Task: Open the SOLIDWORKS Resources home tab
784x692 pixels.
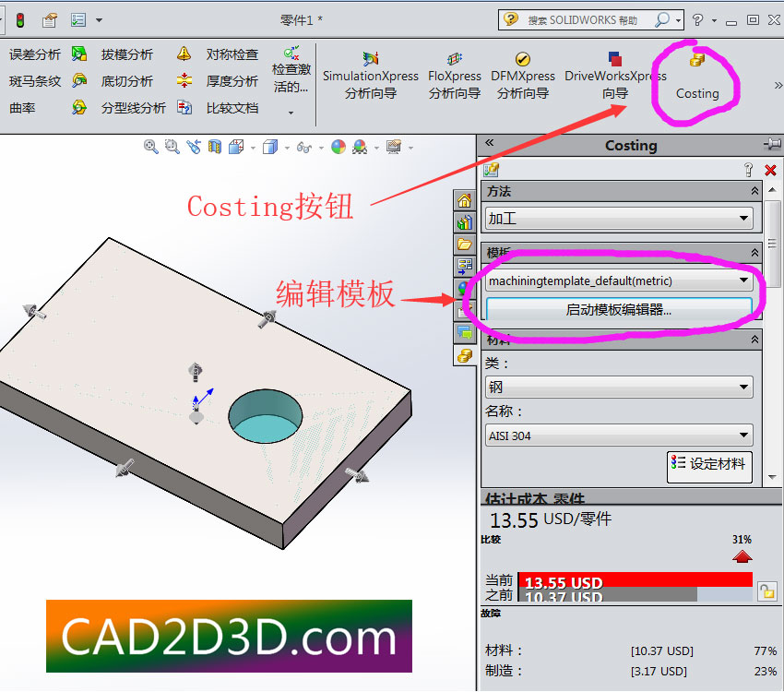Action: (x=465, y=200)
